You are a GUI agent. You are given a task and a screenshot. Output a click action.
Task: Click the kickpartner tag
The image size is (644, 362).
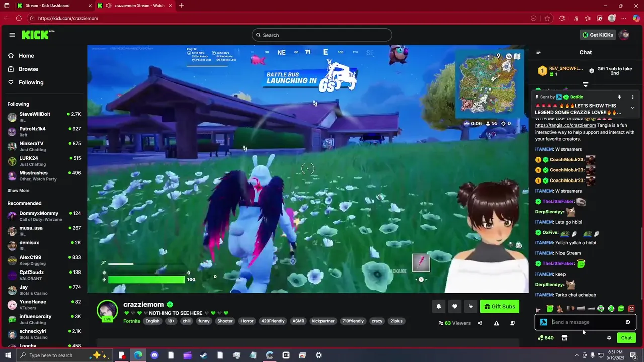(x=323, y=321)
